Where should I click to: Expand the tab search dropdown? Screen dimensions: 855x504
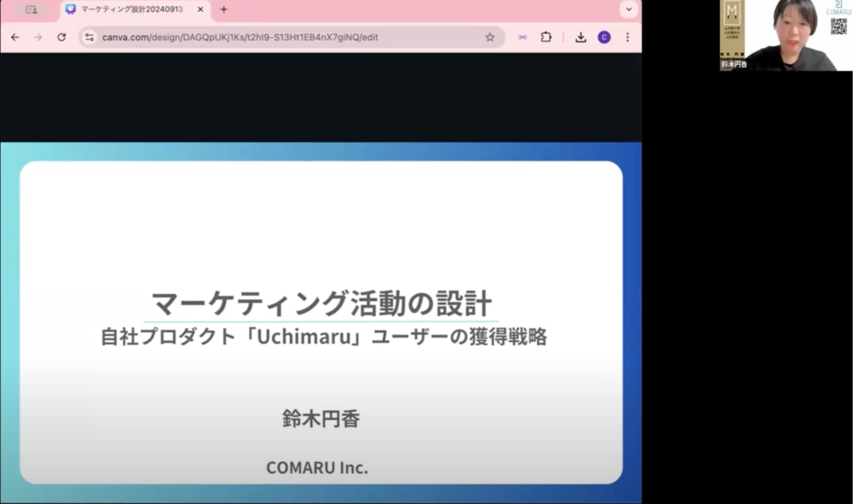click(x=629, y=9)
